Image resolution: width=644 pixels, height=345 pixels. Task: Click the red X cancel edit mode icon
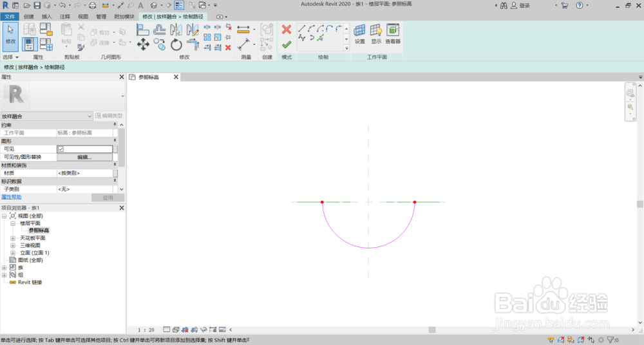(x=287, y=29)
